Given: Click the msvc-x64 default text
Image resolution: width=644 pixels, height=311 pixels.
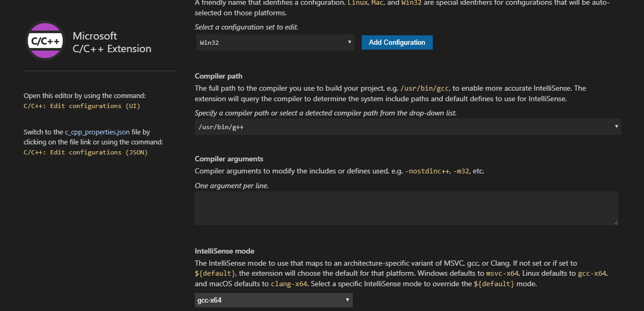Looking at the screenshot, I should pos(503,274).
